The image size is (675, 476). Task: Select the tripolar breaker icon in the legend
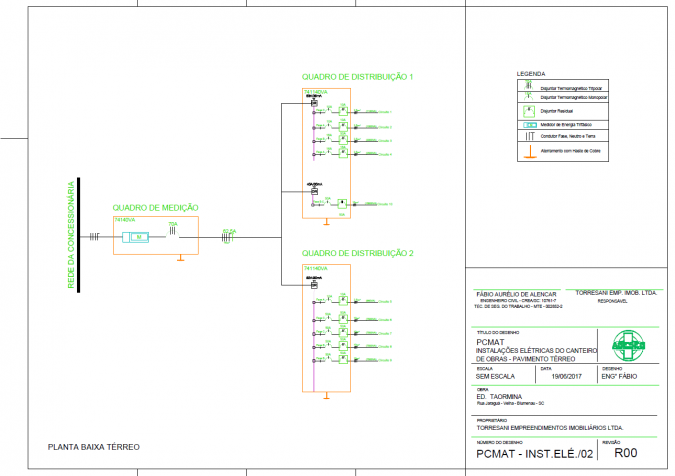point(528,88)
